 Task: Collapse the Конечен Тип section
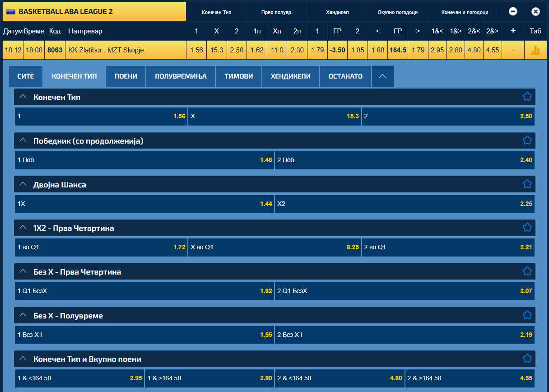(x=23, y=97)
